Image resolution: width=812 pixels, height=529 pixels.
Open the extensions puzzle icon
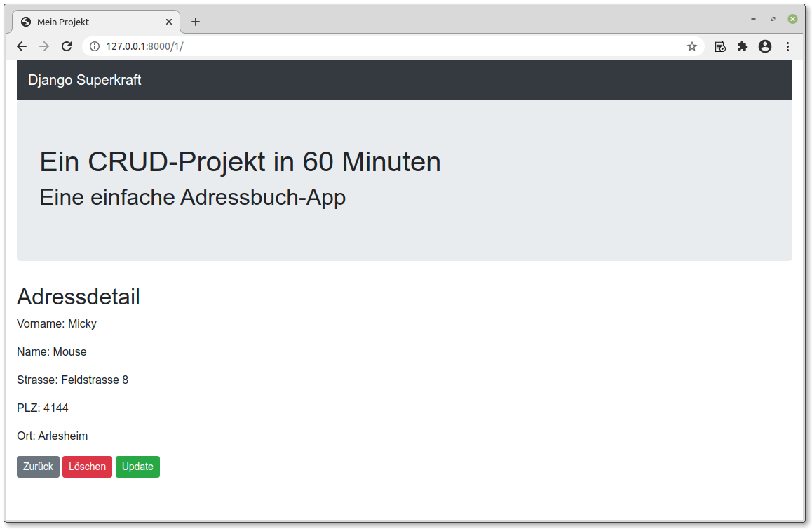click(x=743, y=46)
